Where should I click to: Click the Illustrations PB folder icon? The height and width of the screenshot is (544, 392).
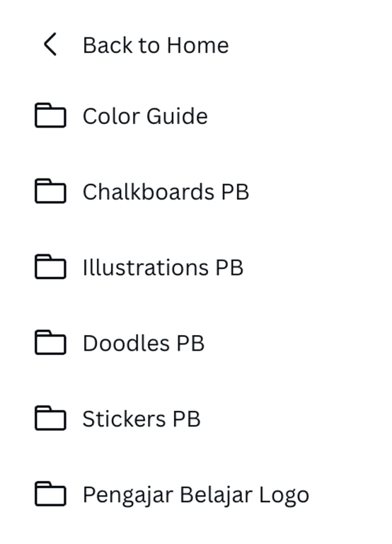tap(50, 266)
